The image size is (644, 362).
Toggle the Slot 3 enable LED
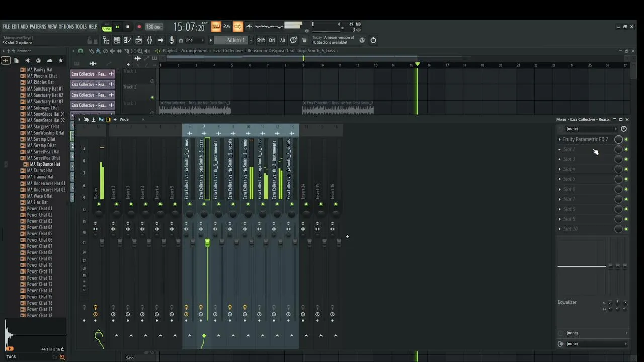[x=626, y=159]
